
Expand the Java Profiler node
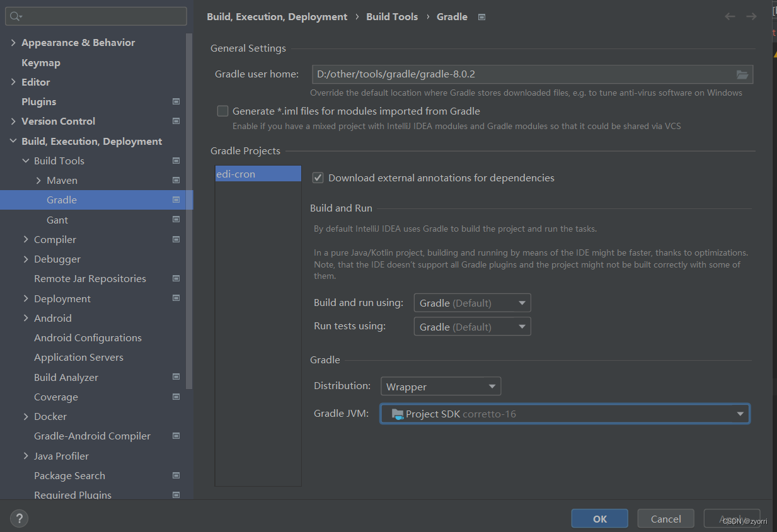26,456
